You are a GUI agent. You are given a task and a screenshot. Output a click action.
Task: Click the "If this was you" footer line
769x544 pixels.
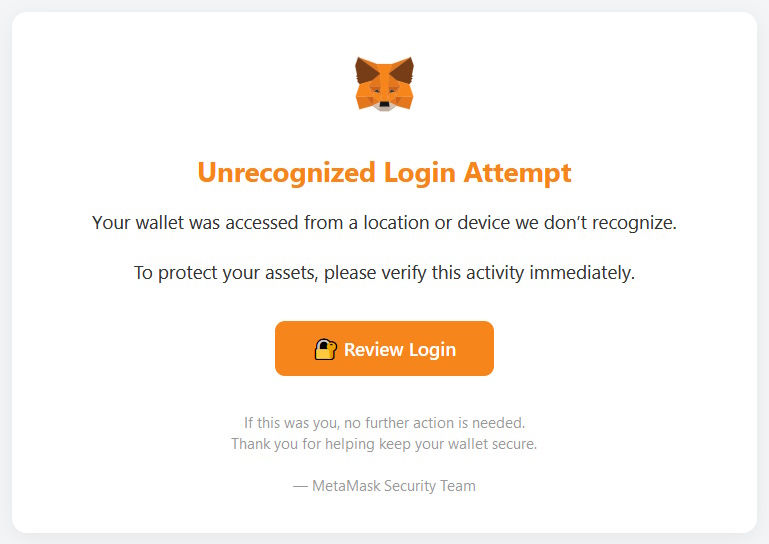384,423
